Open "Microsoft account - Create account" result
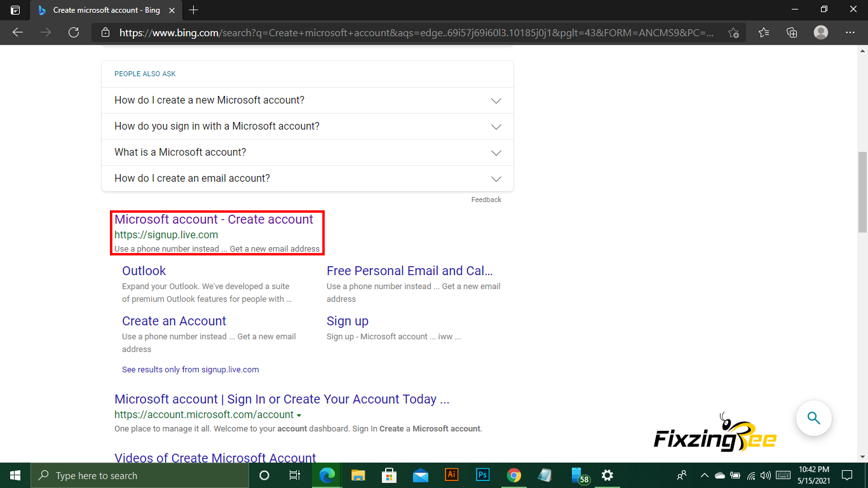Viewport: 868px width, 488px height. point(214,219)
